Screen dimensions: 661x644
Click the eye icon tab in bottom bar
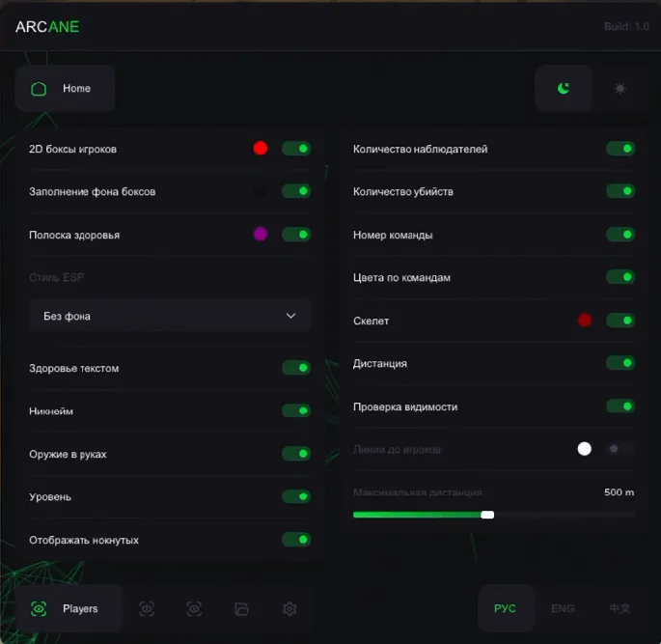tap(194, 609)
